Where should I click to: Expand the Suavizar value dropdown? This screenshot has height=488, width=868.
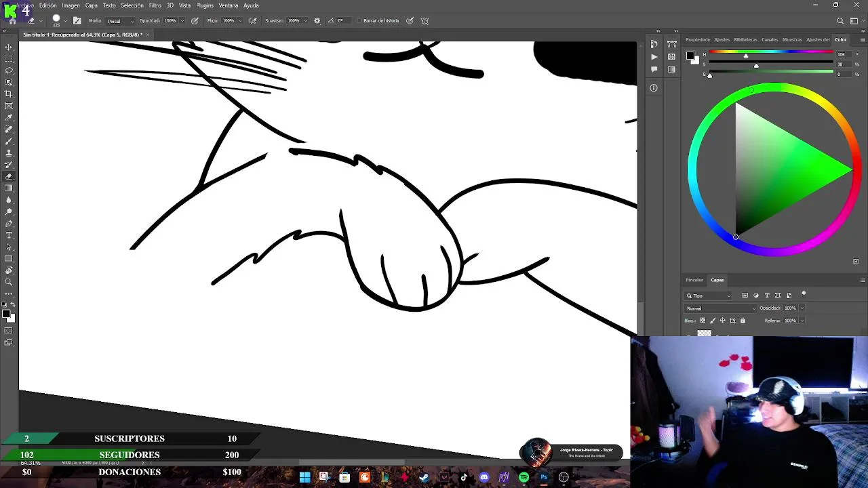305,21
